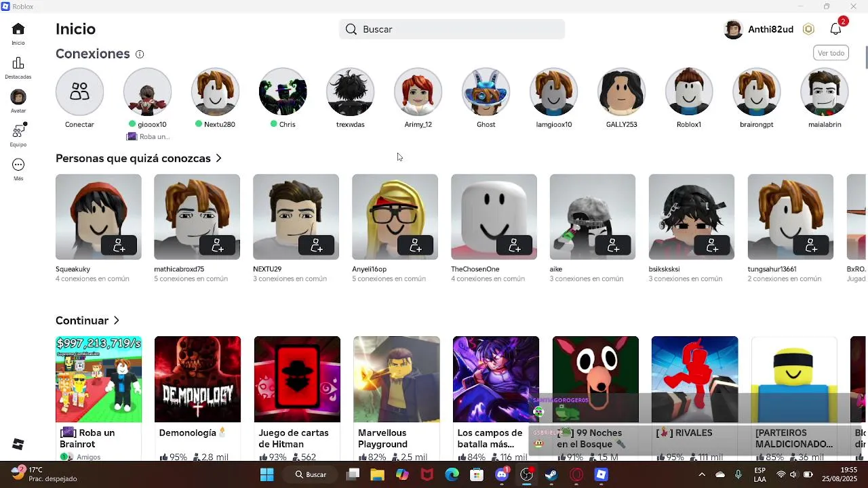Add NEXTU29 as a connection

(317, 245)
